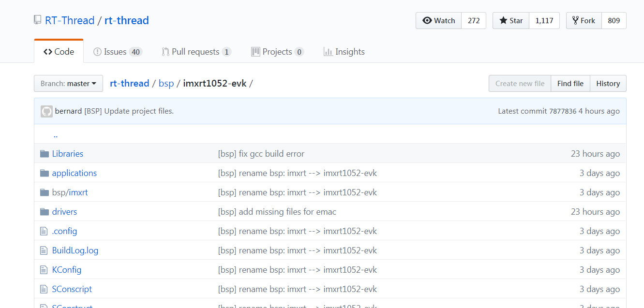Click the Issues count badge 40
The image size is (644, 308).
point(135,52)
